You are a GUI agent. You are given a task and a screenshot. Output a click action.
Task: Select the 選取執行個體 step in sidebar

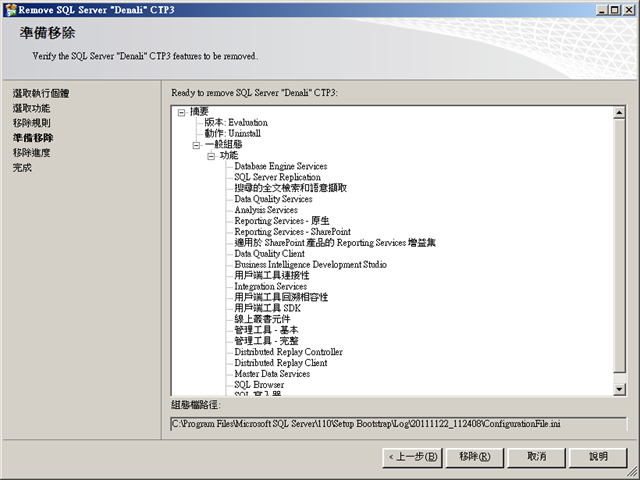pos(41,93)
